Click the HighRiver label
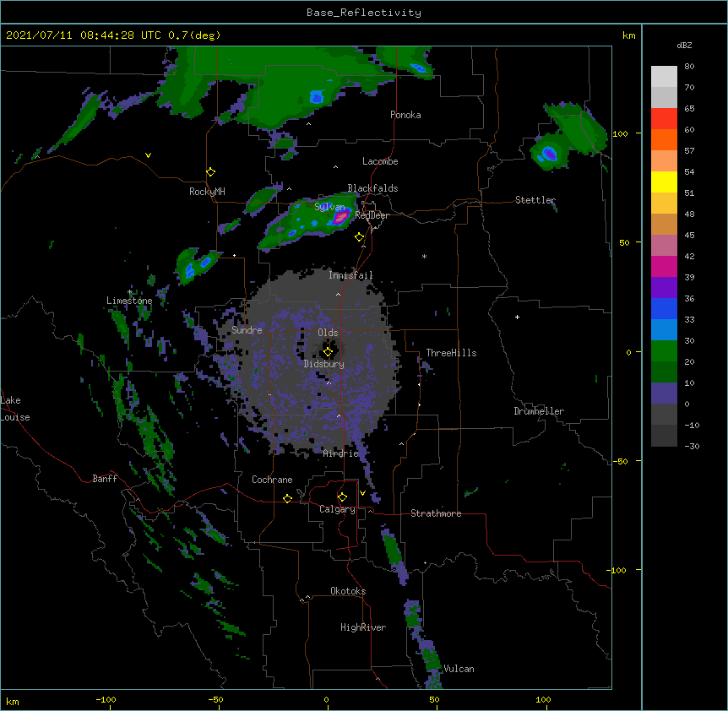 pyautogui.click(x=363, y=627)
